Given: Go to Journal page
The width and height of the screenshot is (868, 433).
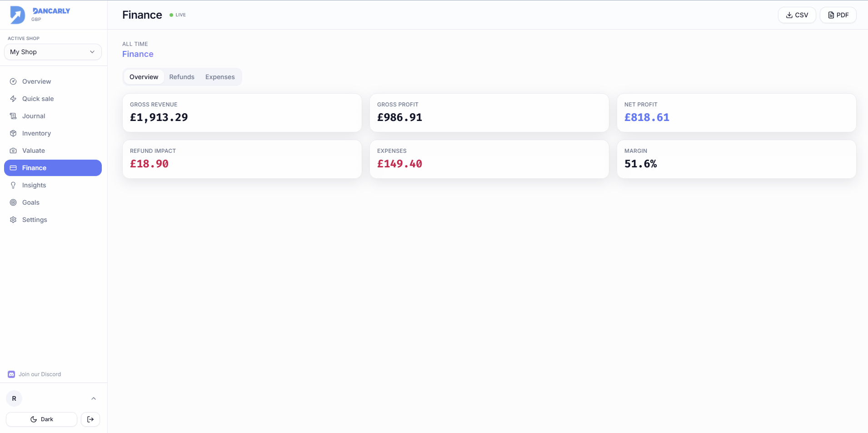Looking at the screenshot, I should coord(53,116).
